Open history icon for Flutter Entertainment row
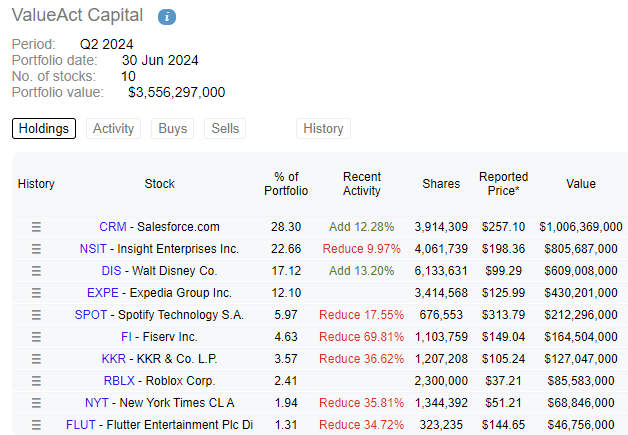 (36, 425)
